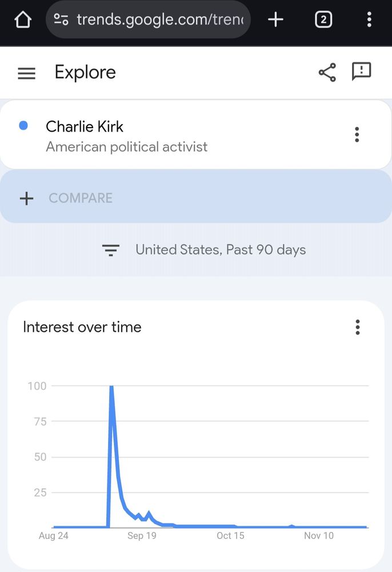Click the interest spike peak at 100
The image size is (392, 572).
111,386
